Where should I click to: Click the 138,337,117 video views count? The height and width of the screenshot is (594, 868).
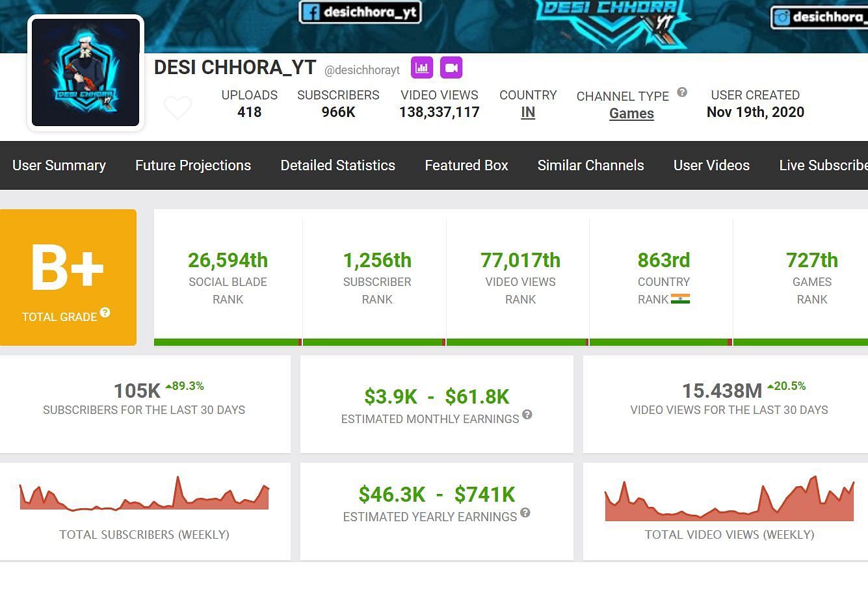(x=440, y=112)
